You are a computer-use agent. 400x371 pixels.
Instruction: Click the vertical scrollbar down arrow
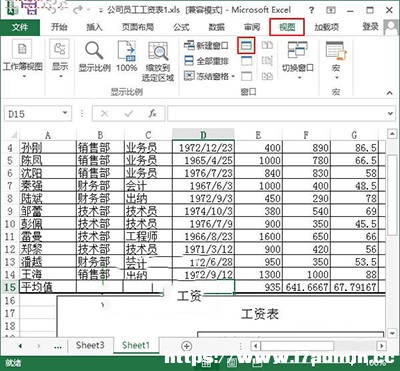[x=392, y=333]
